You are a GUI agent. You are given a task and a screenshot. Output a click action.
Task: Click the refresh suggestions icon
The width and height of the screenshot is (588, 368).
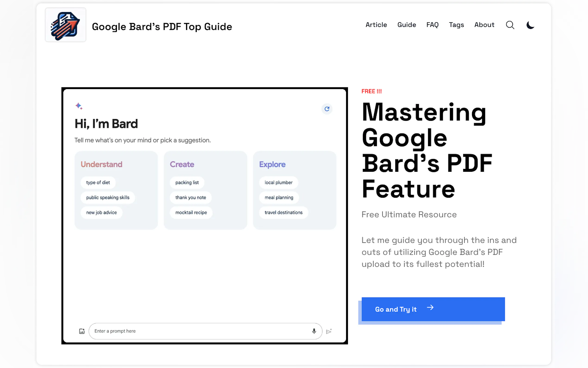tap(327, 109)
